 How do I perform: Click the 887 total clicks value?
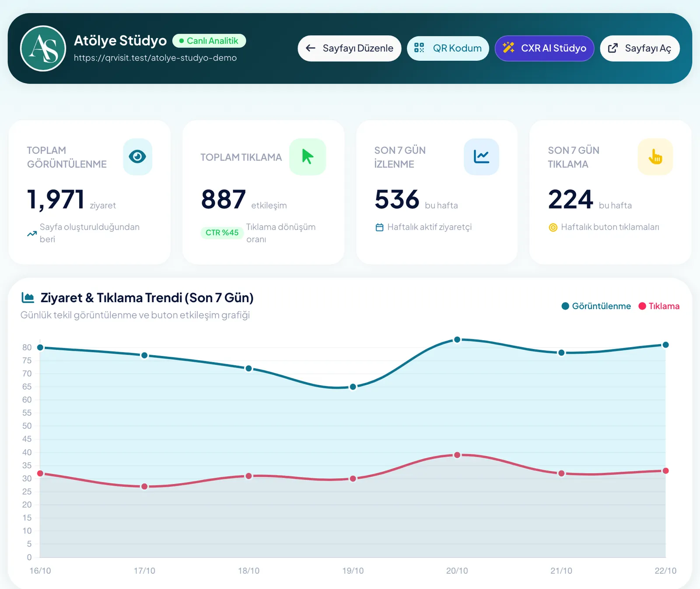point(224,200)
